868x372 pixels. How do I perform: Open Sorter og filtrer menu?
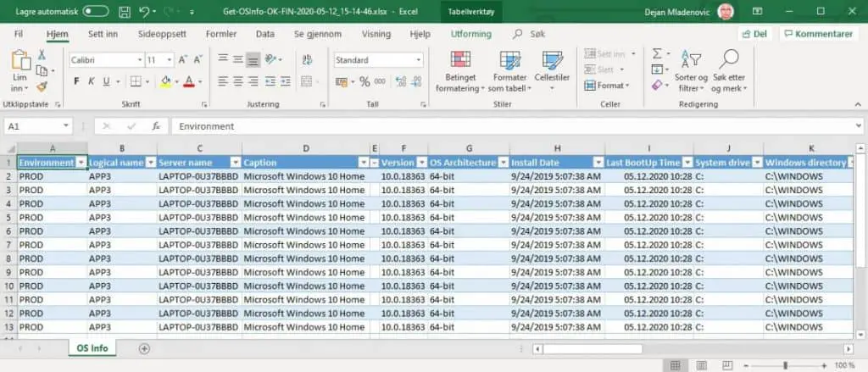coord(691,71)
